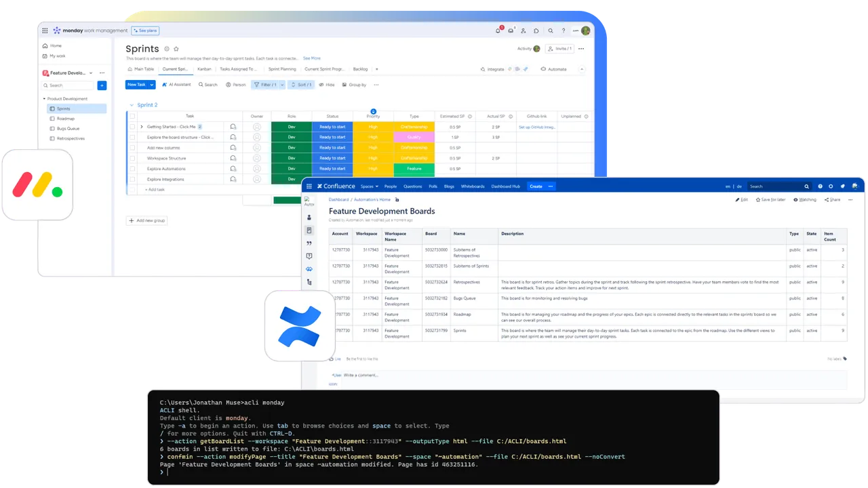
Task: Check the Getting Started - Click Me row
Action: [132, 127]
